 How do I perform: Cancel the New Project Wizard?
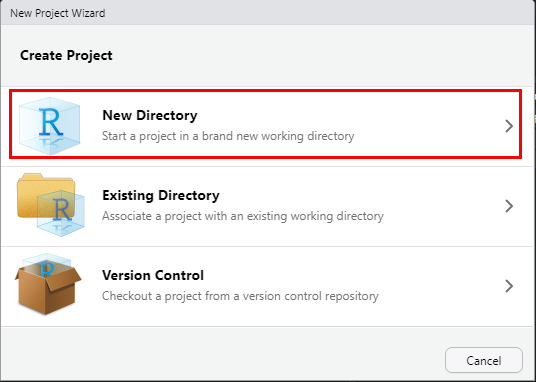[484, 360]
